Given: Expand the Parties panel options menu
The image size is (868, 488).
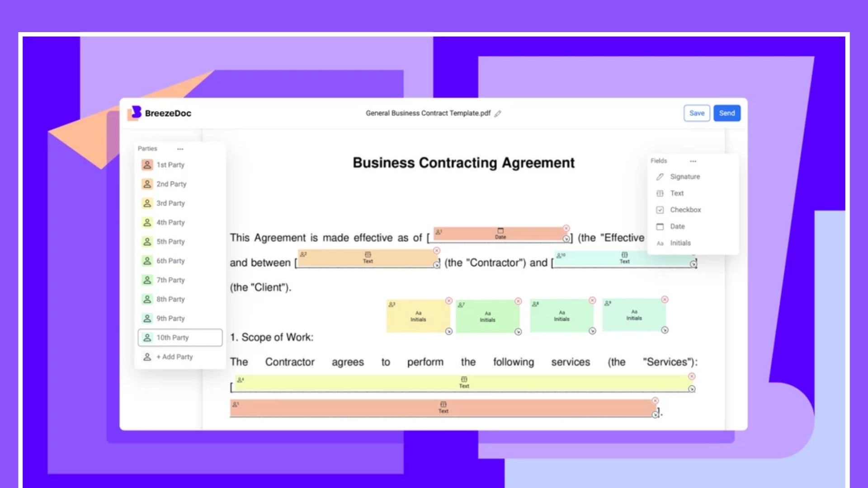Looking at the screenshot, I should (x=180, y=148).
